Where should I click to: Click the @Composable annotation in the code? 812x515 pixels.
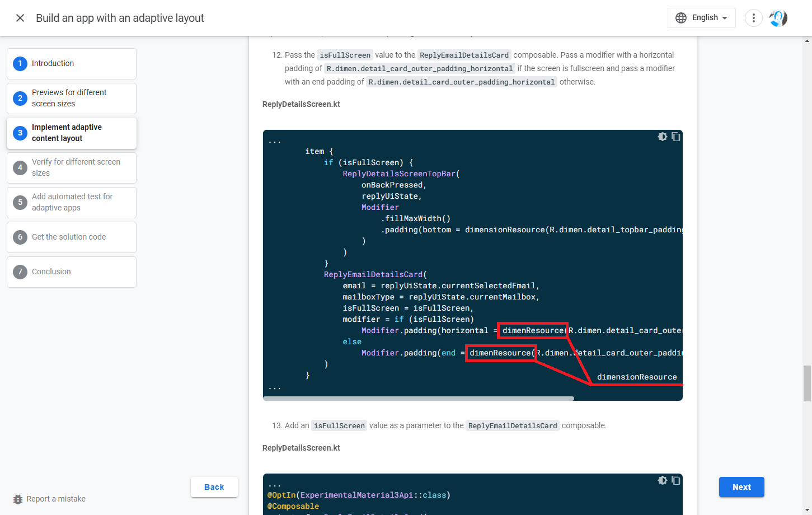click(x=293, y=506)
